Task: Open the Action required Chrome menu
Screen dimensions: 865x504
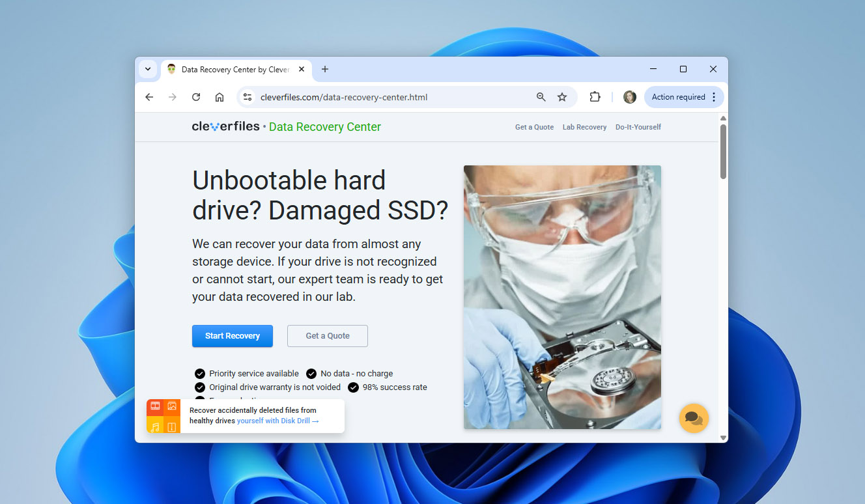Action: (684, 97)
